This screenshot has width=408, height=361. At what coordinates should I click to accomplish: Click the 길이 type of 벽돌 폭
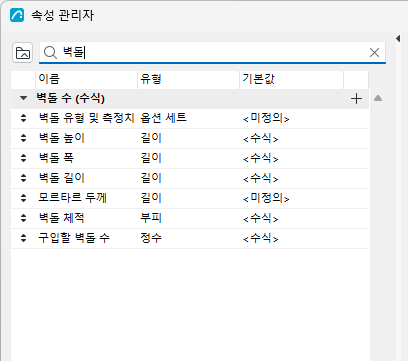(x=151, y=158)
